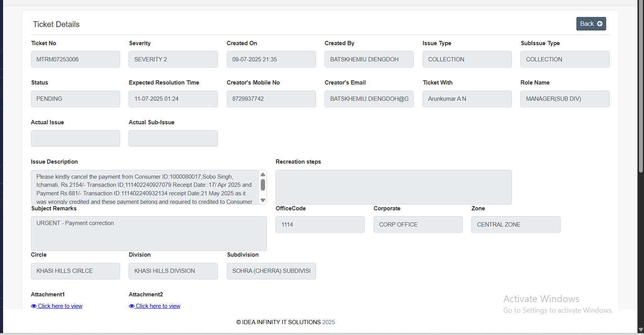The image size is (644, 335).
Task: Click the OfficeCode field showing 1114
Action: 320,225
